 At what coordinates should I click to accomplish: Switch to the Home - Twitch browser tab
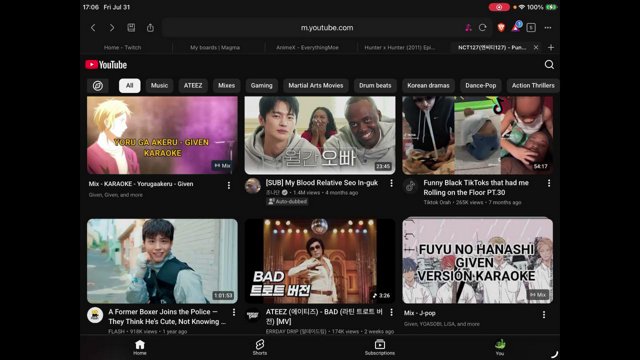pos(122,47)
